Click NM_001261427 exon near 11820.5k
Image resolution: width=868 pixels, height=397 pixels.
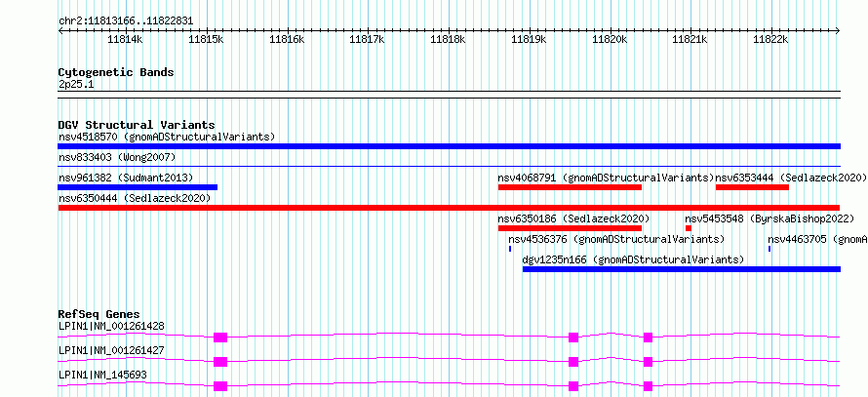pos(649,362)
